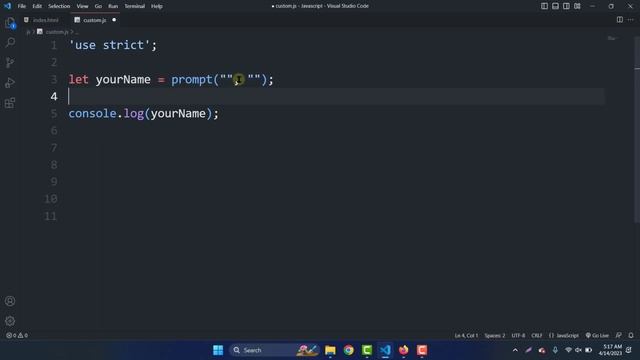The width and height of the screenshot is (640, 360).
Task: Toggle the Primary Side Bar layout icon
Action: click(544, 6)
